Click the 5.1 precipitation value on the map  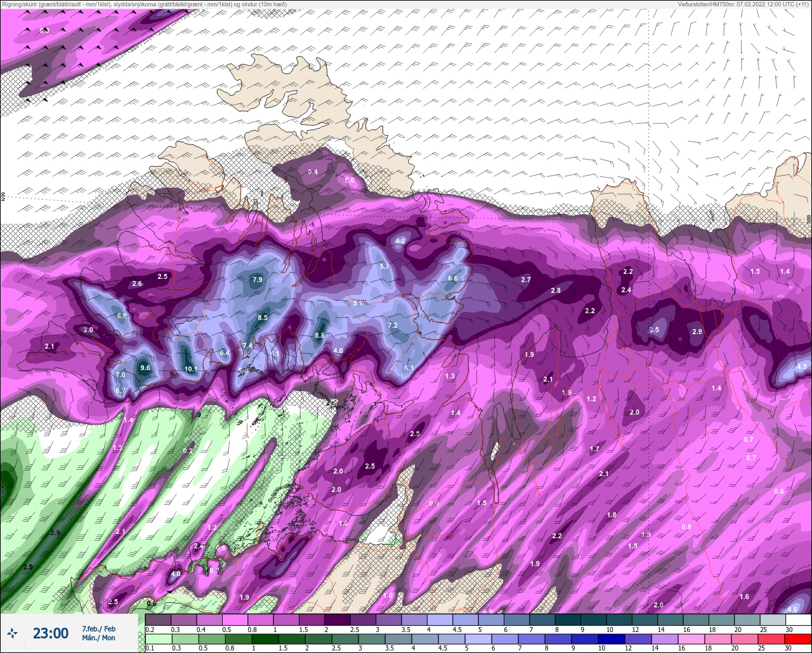click(x=358, y=303)
